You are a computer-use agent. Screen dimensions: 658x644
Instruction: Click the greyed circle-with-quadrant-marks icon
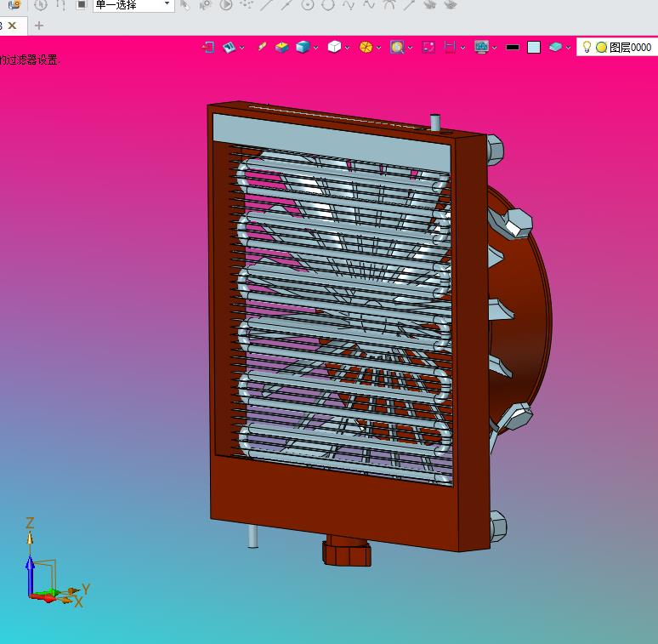(x=328, y=4)
